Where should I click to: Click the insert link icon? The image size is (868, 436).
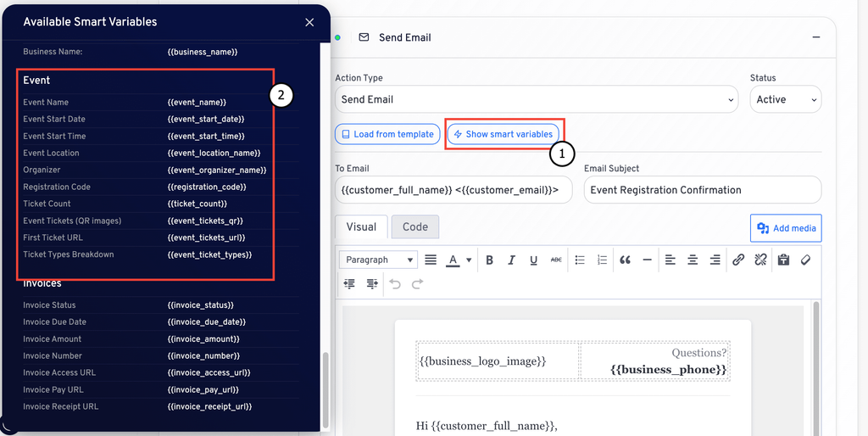pos(738,260)
